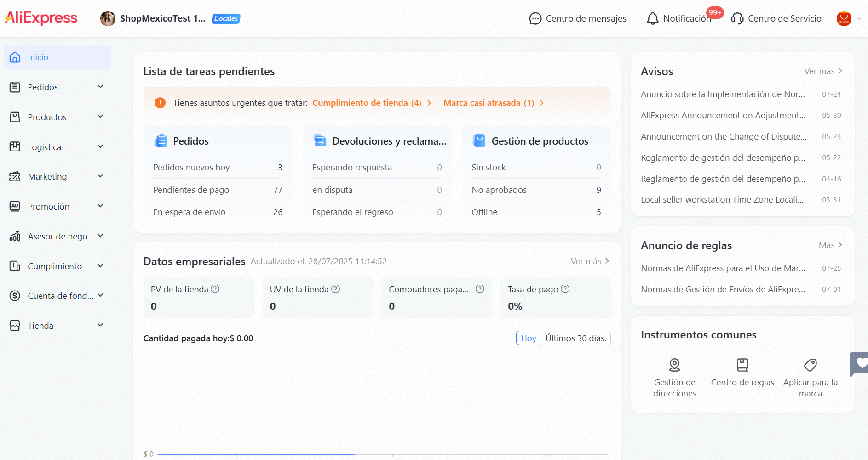Open the Productos menu label
Viewport: 868px width, 460px height.
47,117
